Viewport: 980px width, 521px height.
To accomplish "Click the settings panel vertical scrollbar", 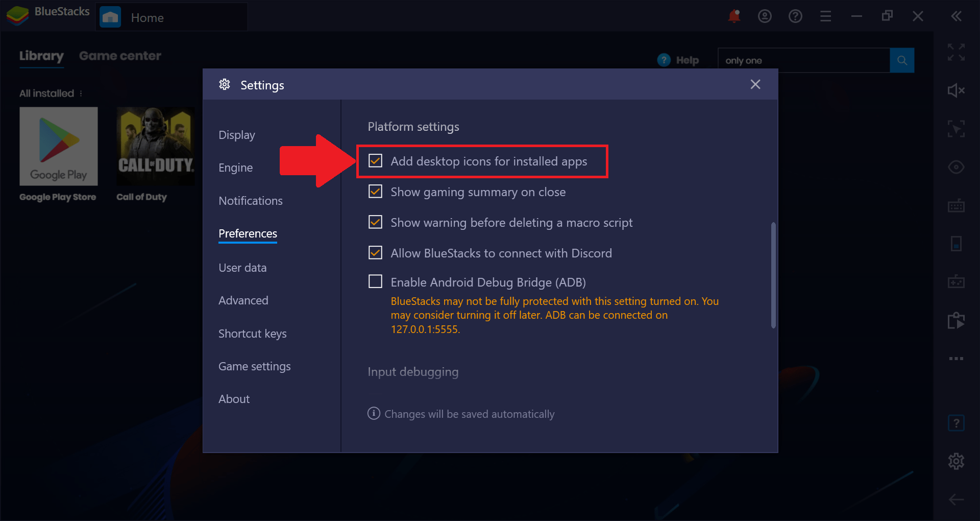I will pyautogui.click(x=773, y=275).
